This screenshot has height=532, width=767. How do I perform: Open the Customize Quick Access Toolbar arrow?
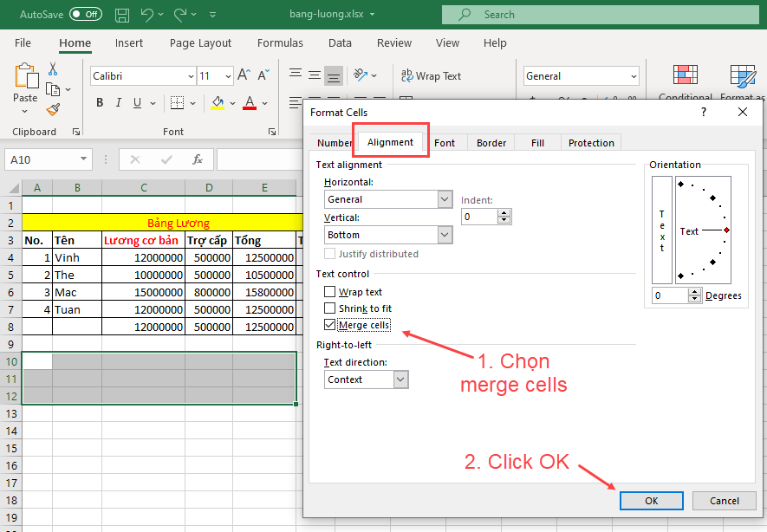(x=213, y=15)
